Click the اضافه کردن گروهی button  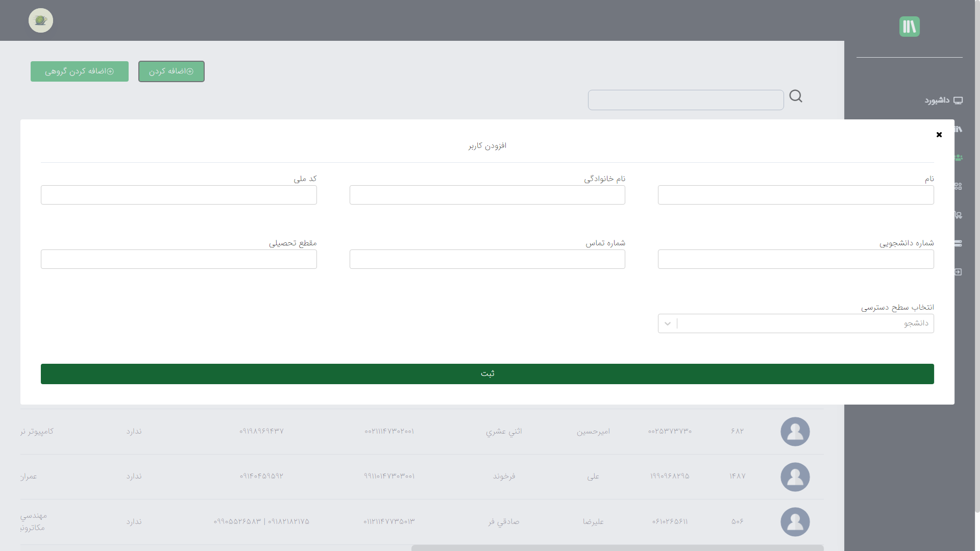(80, 71)
